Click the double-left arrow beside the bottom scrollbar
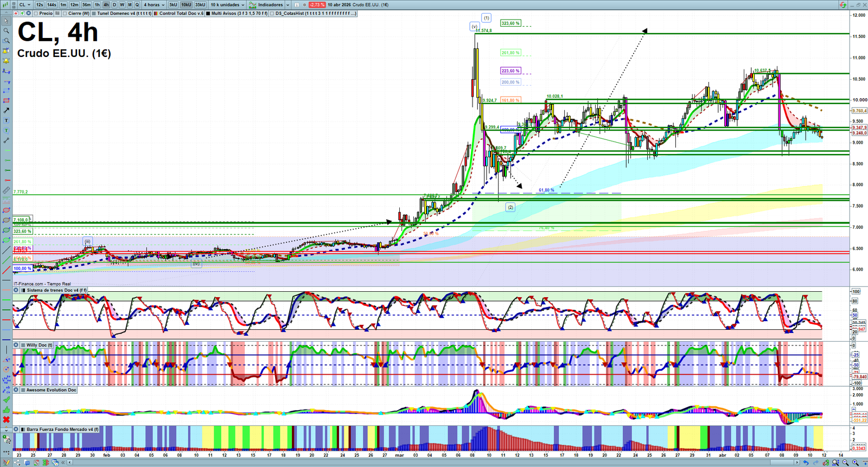 pyautogui.click(x=64, y=463)
